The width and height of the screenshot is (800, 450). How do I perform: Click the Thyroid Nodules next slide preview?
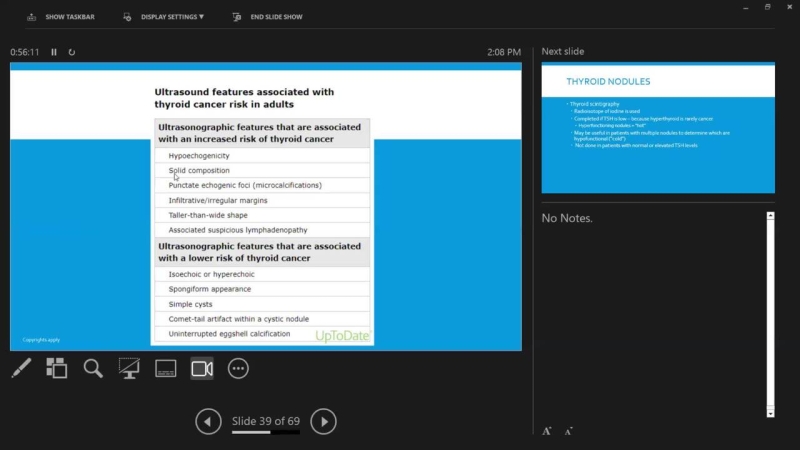point(658,128)
